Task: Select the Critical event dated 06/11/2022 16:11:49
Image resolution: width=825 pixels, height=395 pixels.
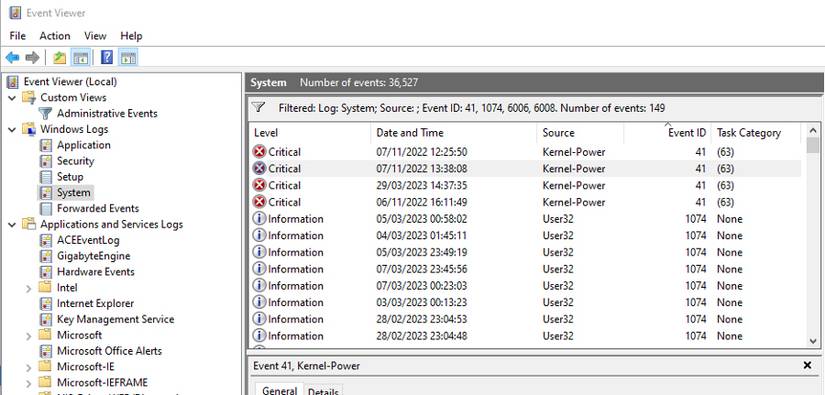Action: click(525, 202)
